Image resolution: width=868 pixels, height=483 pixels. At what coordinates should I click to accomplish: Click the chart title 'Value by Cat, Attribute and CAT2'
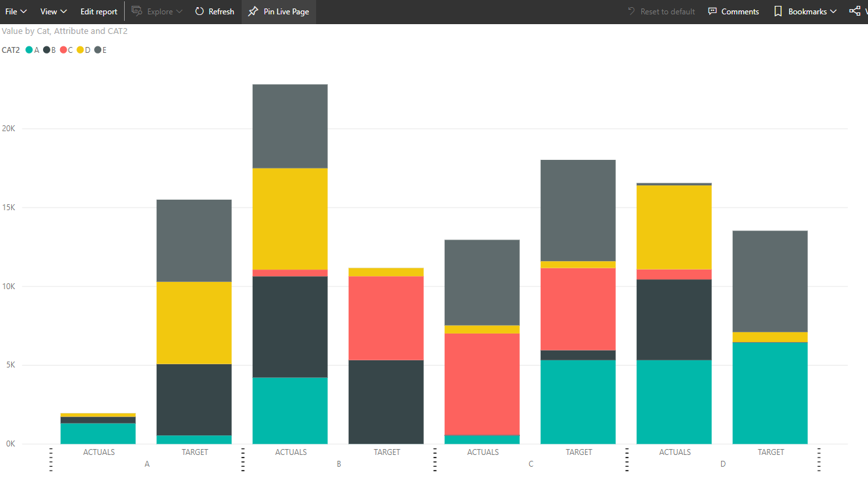click(65, 31)
